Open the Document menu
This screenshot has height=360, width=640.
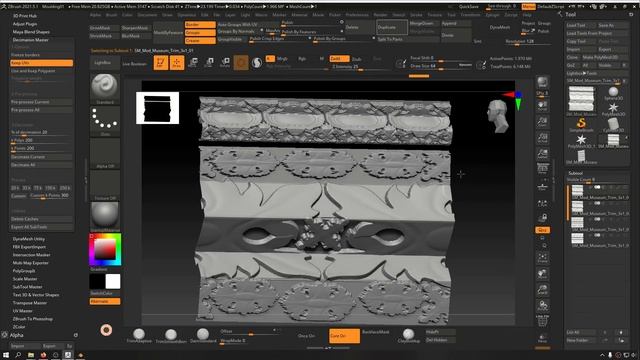pos(147,15)
